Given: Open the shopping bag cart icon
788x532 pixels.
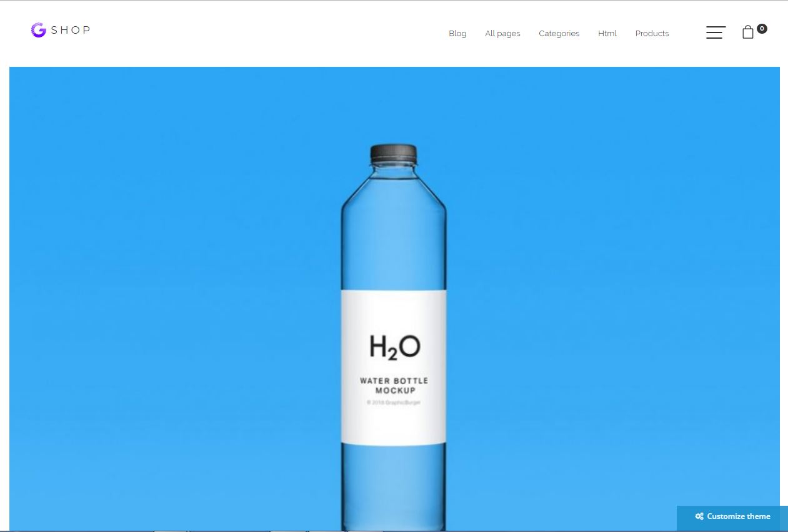Looking at the screenshot, I should pyautogui.click(x=748, y=32).
